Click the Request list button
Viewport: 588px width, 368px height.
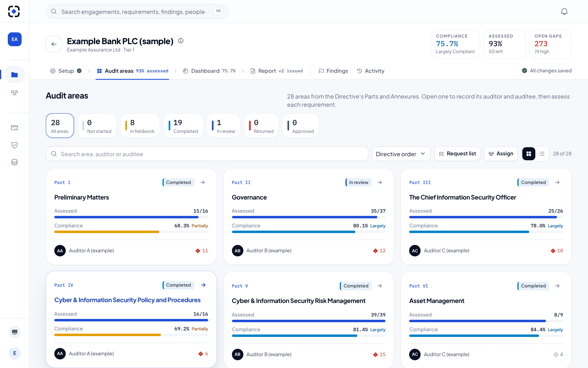click(x=457, y=154)
